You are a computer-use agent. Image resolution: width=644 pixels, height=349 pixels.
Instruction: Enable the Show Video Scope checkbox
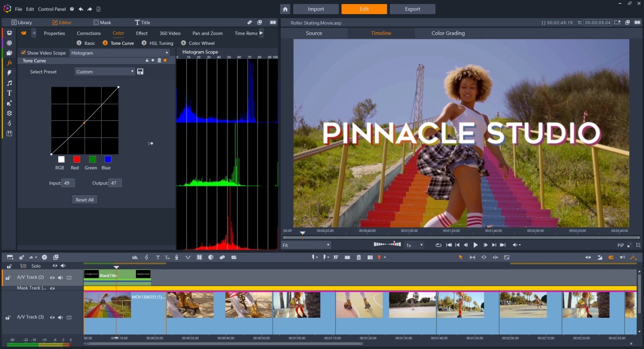(x=23, y=52)
